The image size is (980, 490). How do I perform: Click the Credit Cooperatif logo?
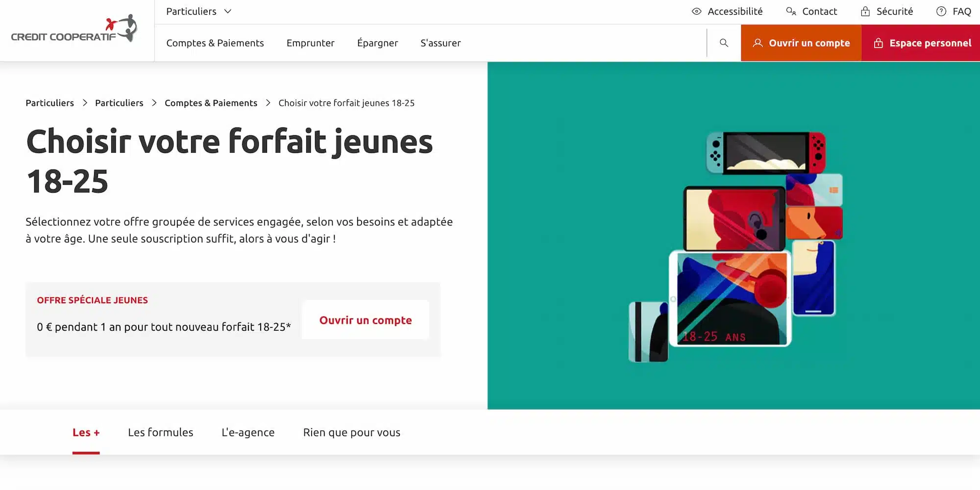click(73, 29)
